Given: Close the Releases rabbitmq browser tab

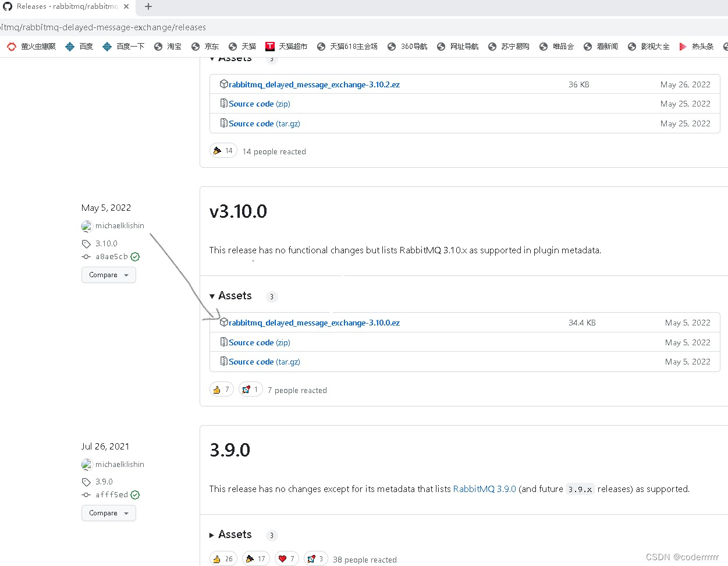Looking at the screenshot, I should coord(126,6).
